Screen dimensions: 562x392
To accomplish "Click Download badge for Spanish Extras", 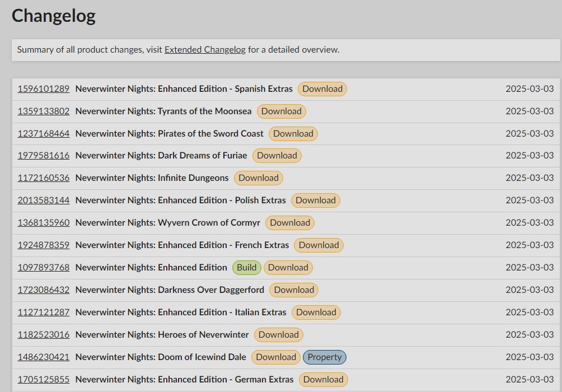I will pos(322,89).
